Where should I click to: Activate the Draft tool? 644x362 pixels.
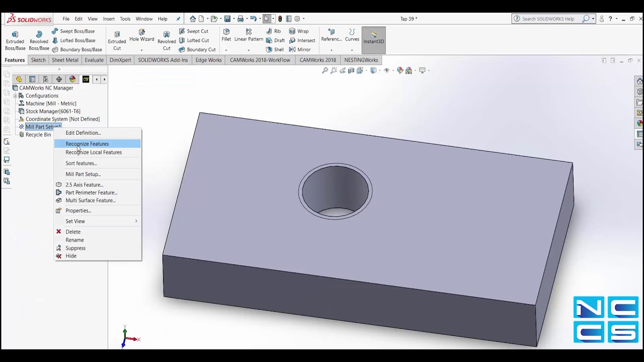pos(275,40)
